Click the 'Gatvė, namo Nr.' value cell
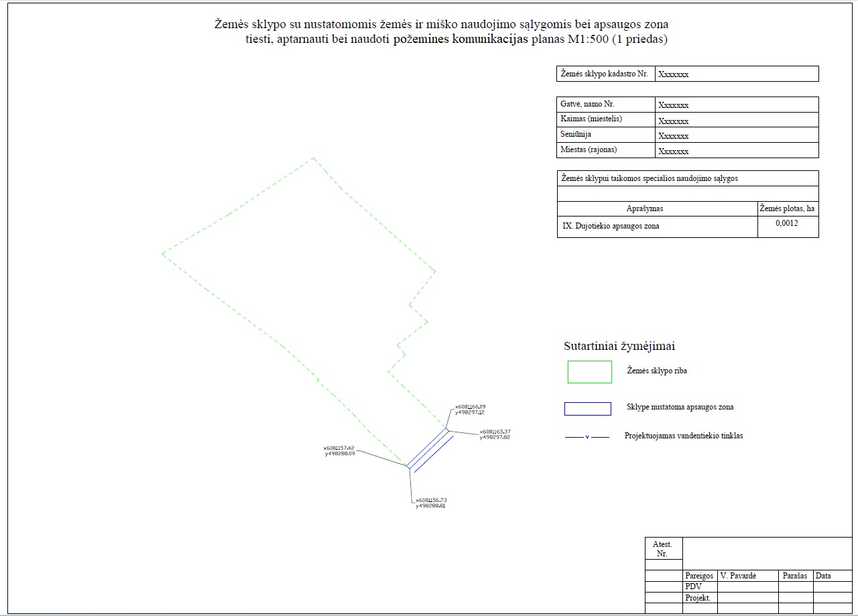This screenshot has width=858, height=616. 736,105
